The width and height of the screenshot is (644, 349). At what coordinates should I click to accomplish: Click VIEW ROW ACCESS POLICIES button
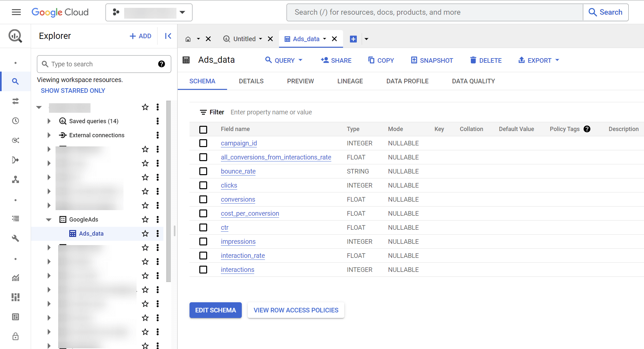click(296, 310)
